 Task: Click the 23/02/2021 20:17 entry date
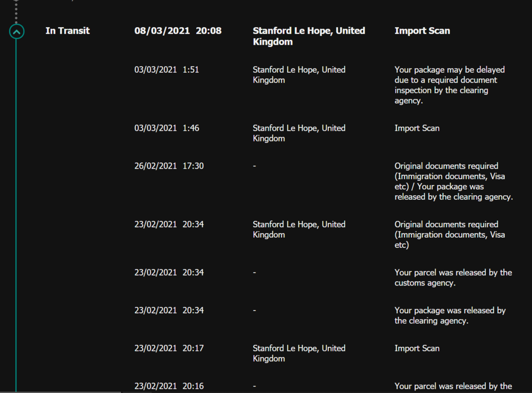[169, 348]
